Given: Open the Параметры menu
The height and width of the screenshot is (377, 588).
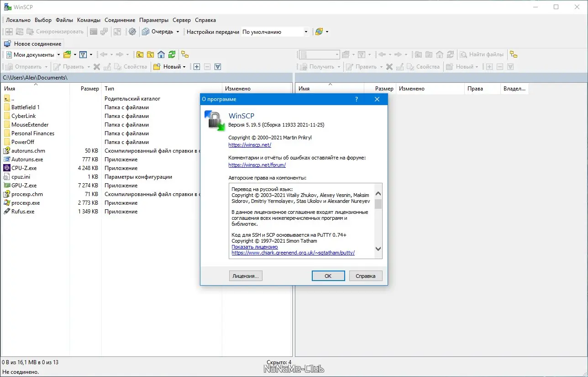Looking at the screenshot, I should (154, 20).
